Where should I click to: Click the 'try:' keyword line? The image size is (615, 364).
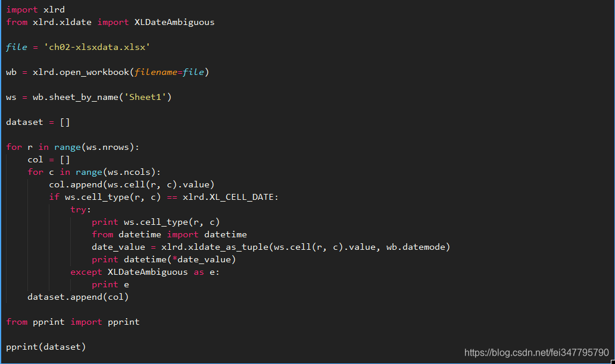(x=81, y=209)
